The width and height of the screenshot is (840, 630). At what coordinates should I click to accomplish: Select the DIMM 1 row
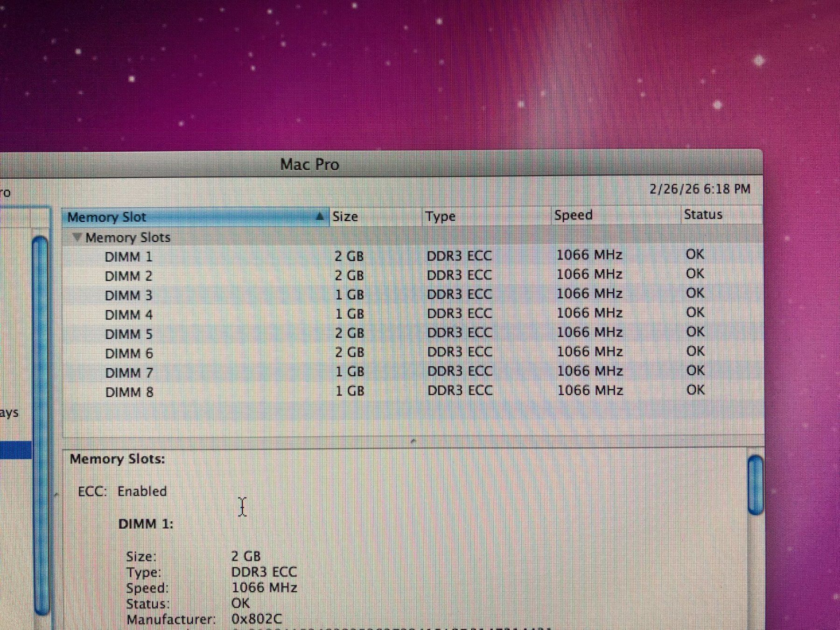(413, 256)
